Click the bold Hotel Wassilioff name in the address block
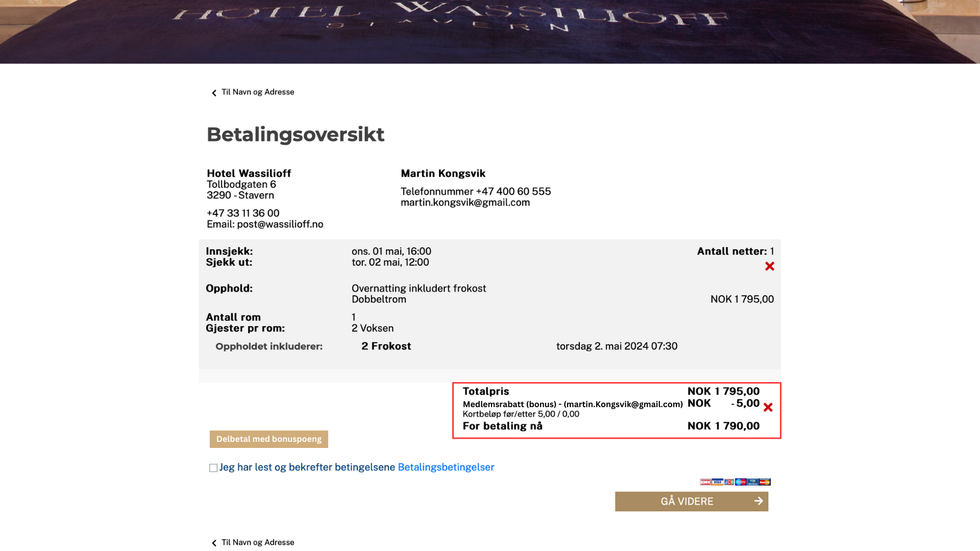 coord(249,173)
